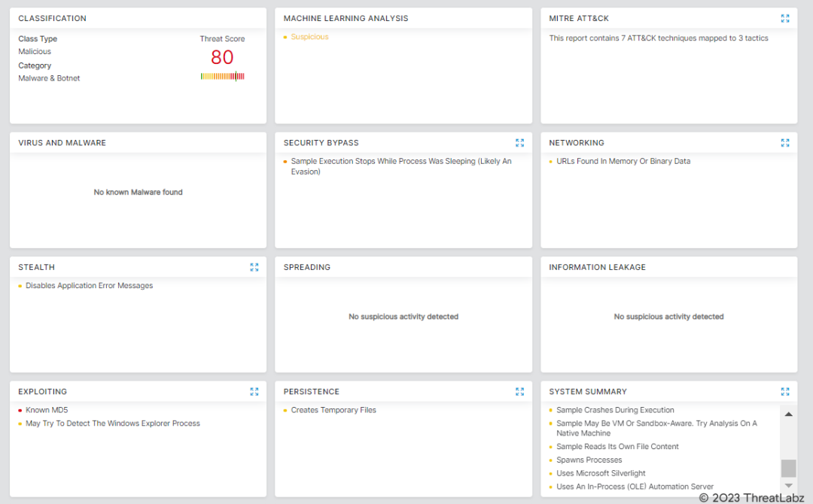Image resolution: width=813 pixels, height=504 pixels.
Task: Click the scroll up arrow in System Summary
Action: click(788, 414)
